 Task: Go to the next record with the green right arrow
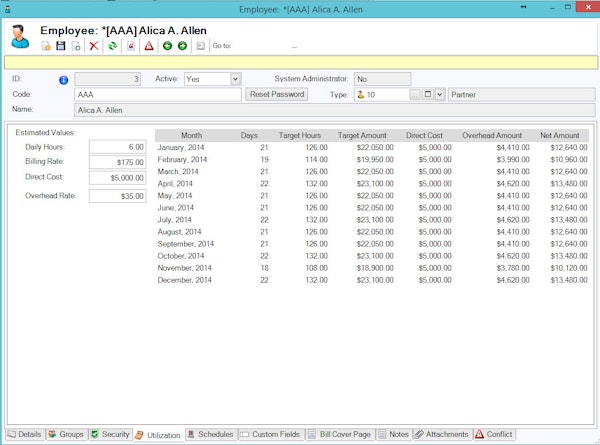click(x=183, y=46)
